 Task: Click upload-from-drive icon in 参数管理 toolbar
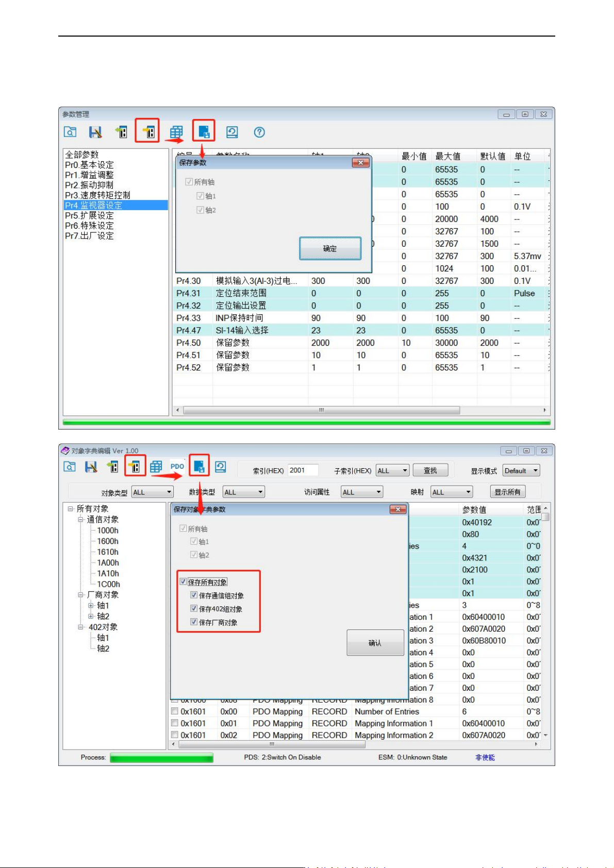point(121,132)
